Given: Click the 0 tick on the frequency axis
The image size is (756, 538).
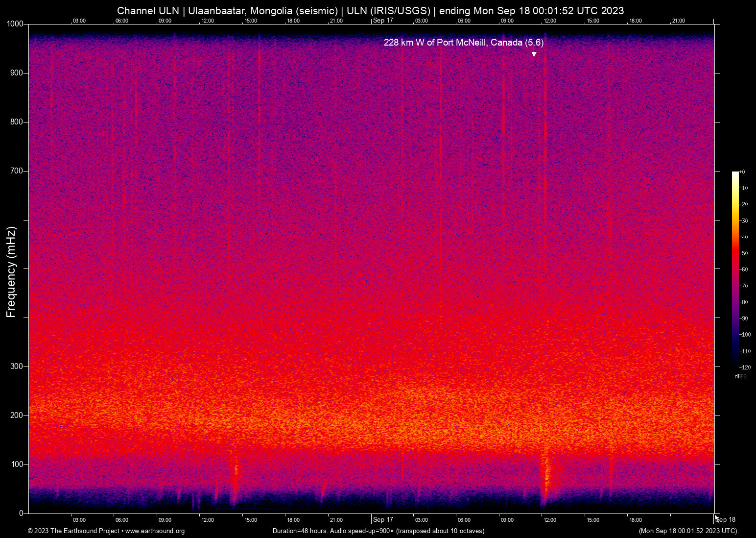Looking at the screenshot, I should point(21,514).
